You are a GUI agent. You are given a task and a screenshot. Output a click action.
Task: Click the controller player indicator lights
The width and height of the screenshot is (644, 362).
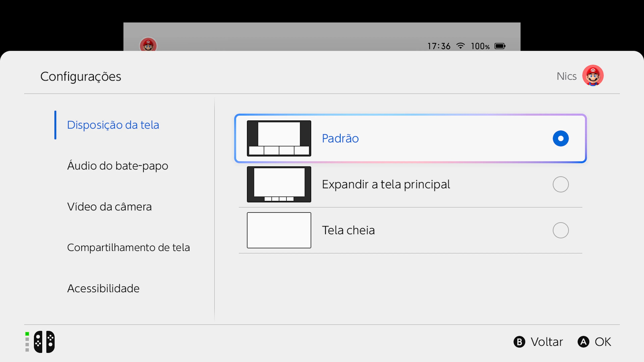(x=27, y=342)
